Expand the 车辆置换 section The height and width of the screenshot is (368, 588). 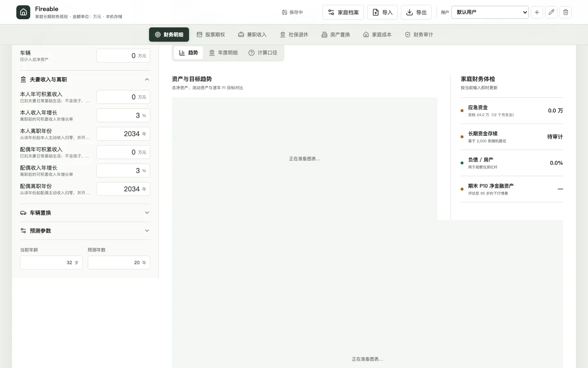[x=85, y=213]
